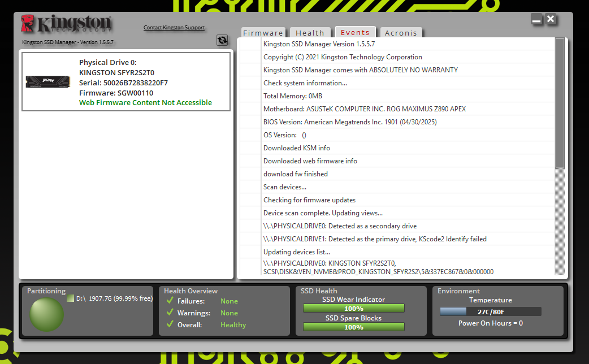Viewport: 589px width, 364px height.
Task: Click the Overall 'Healthy' value
Action: [x=233, y=325]
